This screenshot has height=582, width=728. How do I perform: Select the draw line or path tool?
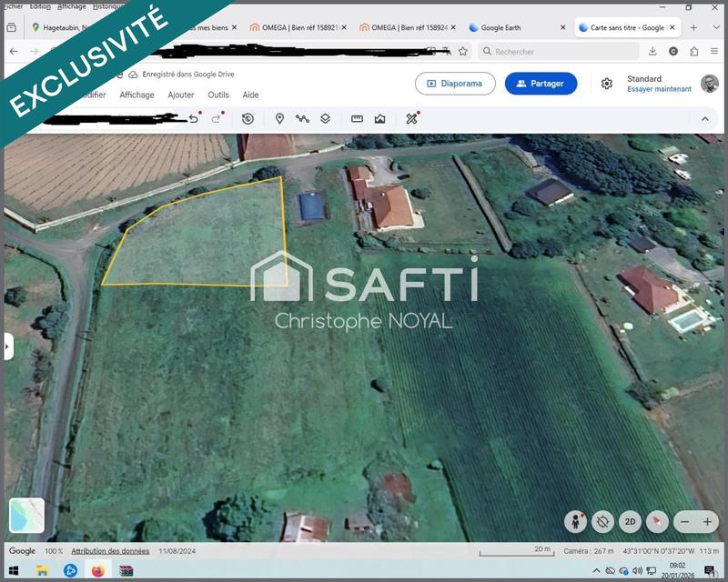(300, 117)
